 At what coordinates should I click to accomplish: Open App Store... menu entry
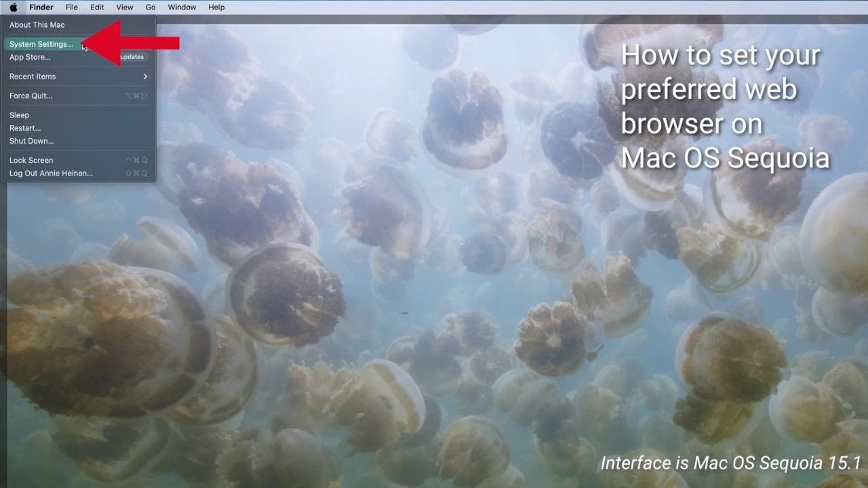pos(30,57)
